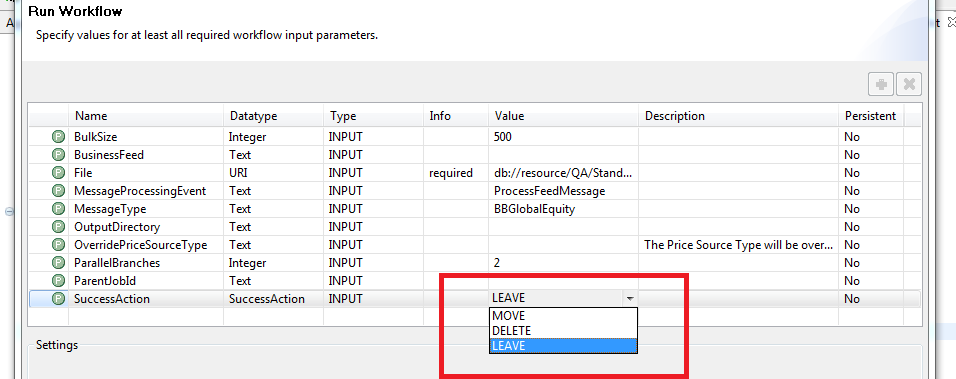The width and height of the screenshot is (956, 379).
Task: Click the add parameter plus icon
Action: 880,85
